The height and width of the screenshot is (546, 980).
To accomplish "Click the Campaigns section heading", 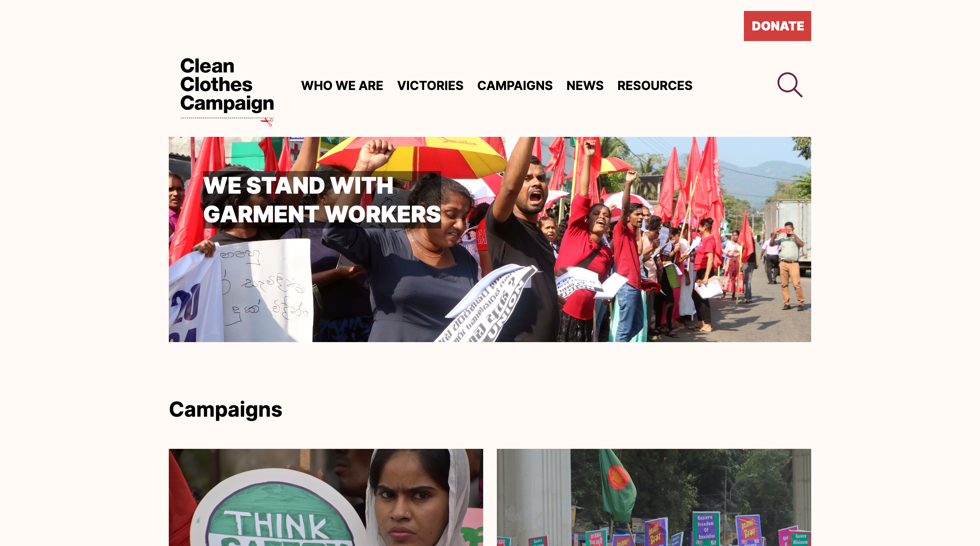I will pyautogui.click(x=226, y=410).
